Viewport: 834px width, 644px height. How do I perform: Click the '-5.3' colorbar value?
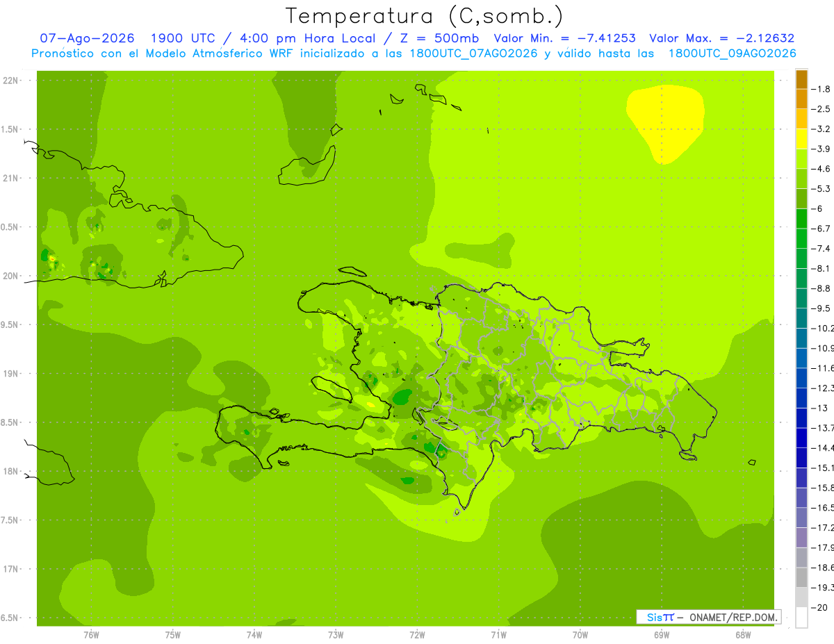(821, 188)
